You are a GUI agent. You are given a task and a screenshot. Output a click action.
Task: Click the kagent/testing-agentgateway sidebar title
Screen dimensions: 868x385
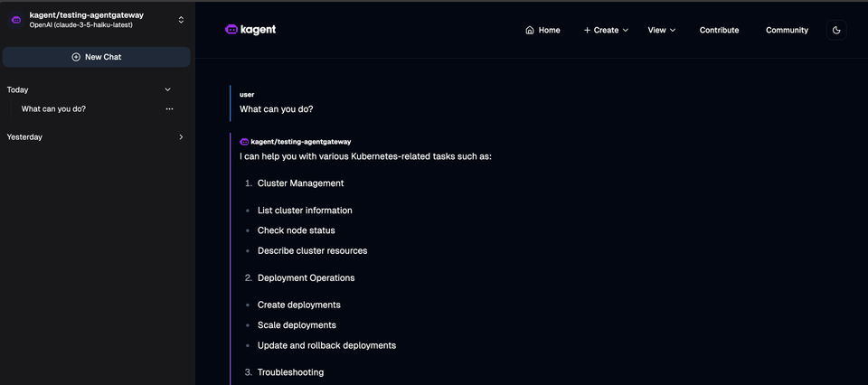[x=87, y=15]
